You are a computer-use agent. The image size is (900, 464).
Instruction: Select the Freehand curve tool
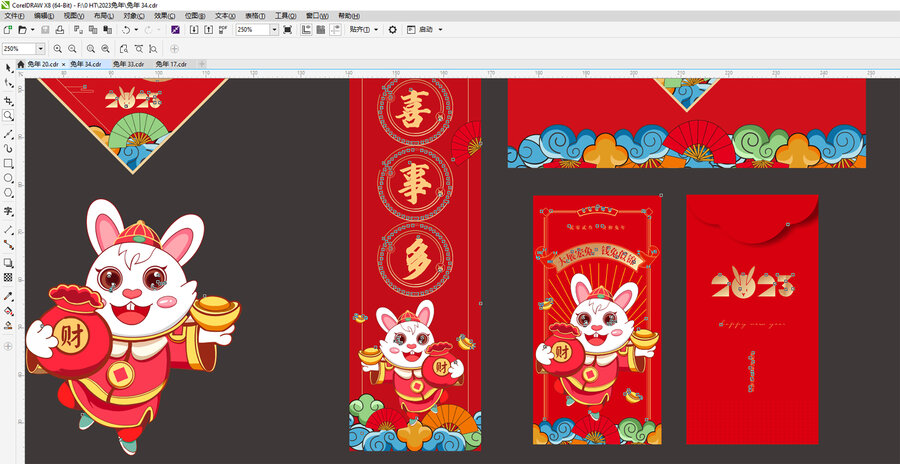(x=8, y=134)
